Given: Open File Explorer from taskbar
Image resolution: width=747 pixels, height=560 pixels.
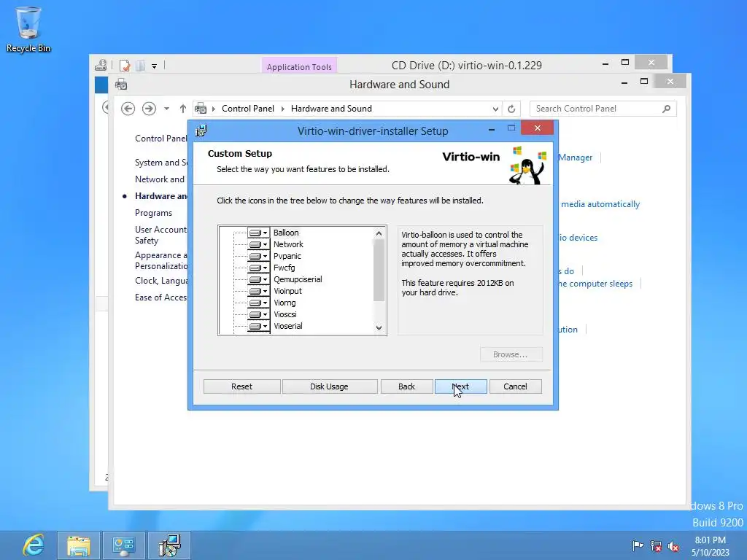Looking at the screenshot, I should tap(79, 545).
